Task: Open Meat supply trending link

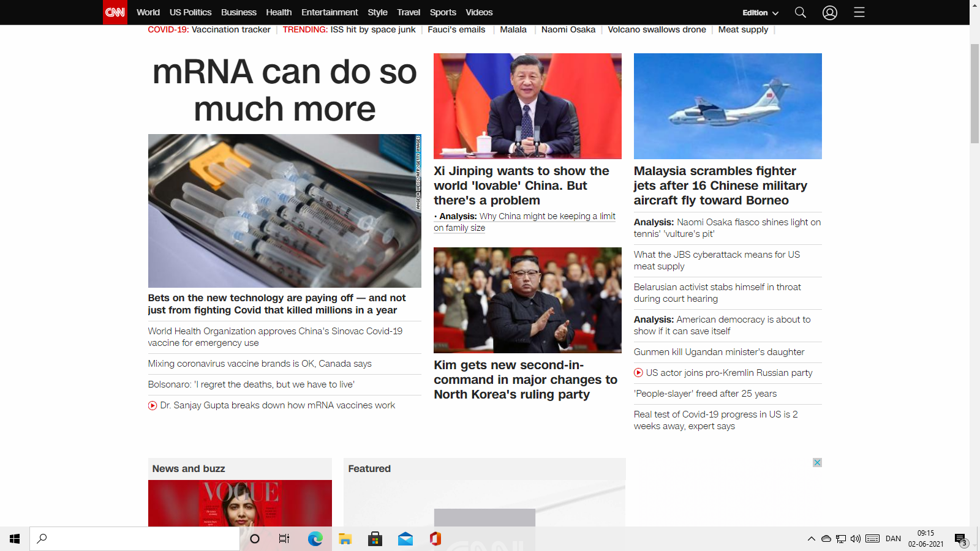Action: coord(743,29)
